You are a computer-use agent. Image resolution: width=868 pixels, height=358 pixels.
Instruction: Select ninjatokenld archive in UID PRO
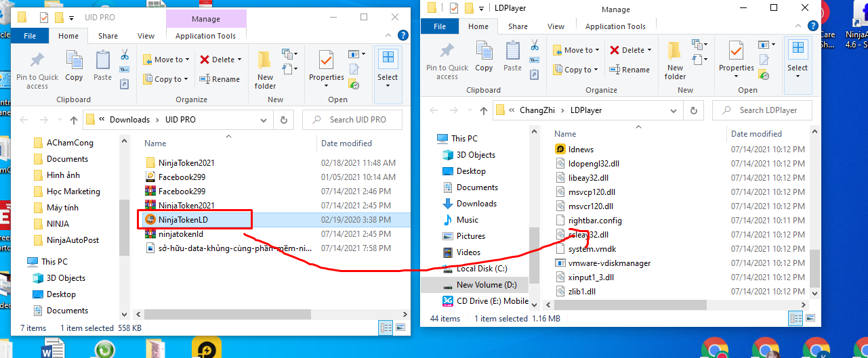[181, 234]
